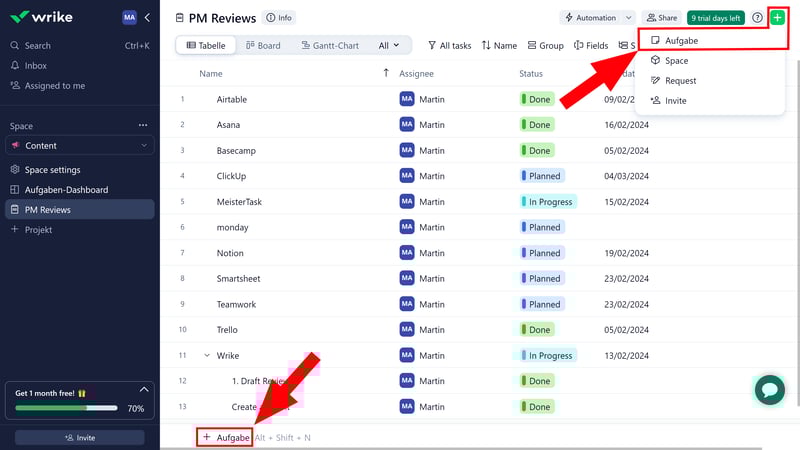Open the Airtable task
This screenshot has height=450, width=800.
tap(232, 99)
